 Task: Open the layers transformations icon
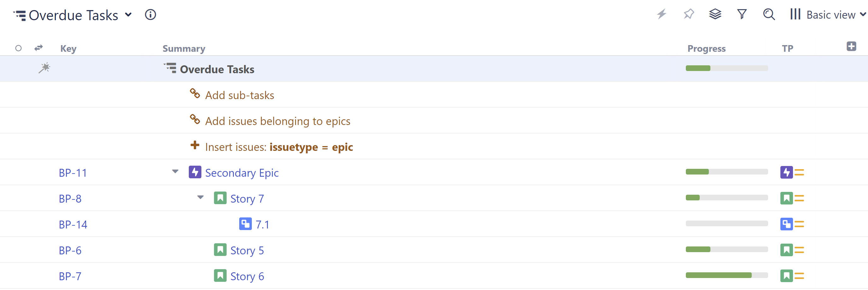click(x=715, y=15)
